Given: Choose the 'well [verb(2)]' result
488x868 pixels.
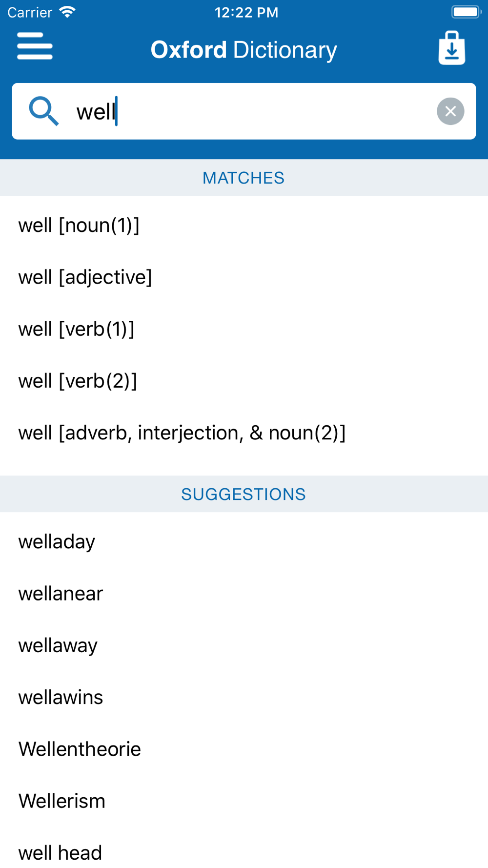Looking at the screenshot, I should (244, 380).
